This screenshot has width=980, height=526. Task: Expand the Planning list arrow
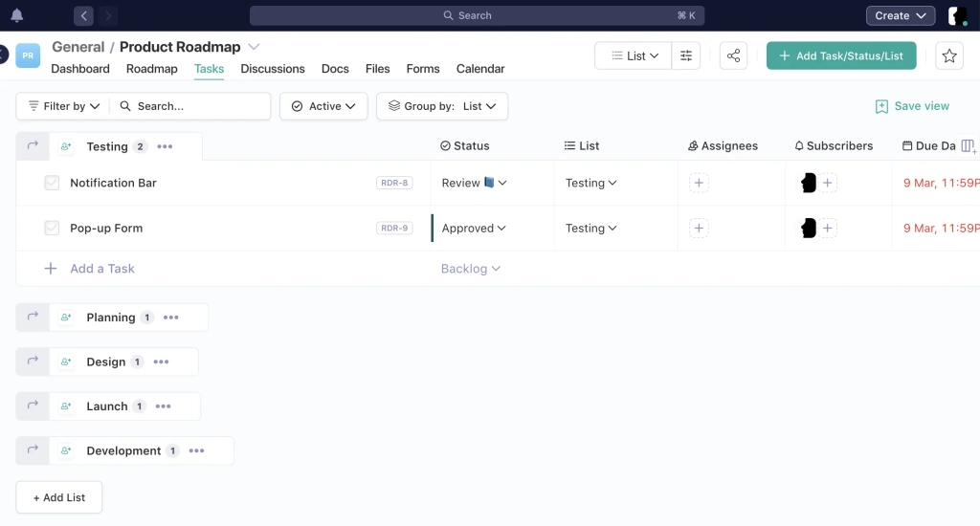[33, 317]
